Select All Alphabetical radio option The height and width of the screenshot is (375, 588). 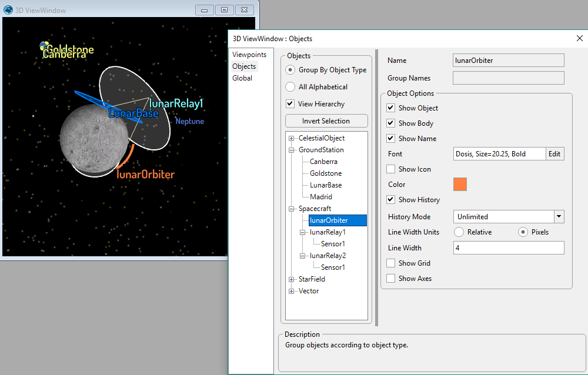(290, 86)
